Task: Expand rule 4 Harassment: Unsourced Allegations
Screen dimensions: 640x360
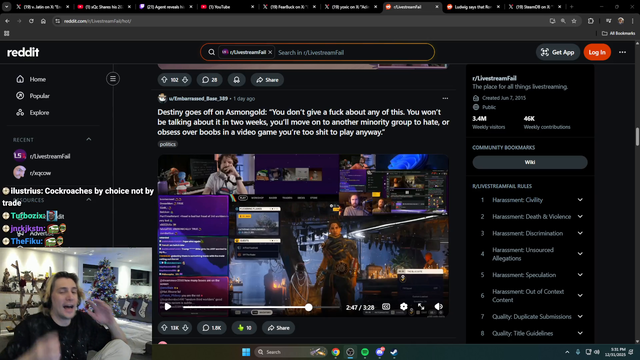Action: click(580, 254)
